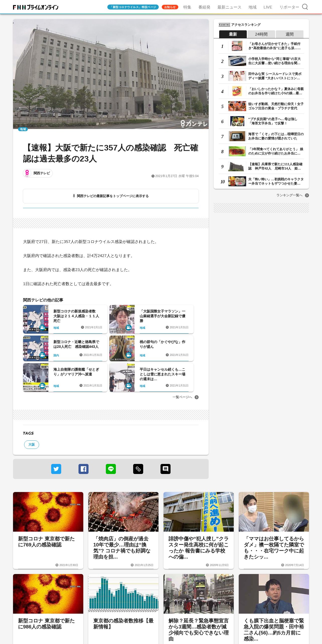
Task: Open ranking item 4 おいしかったかな article
Action: [x=261, y=91]
